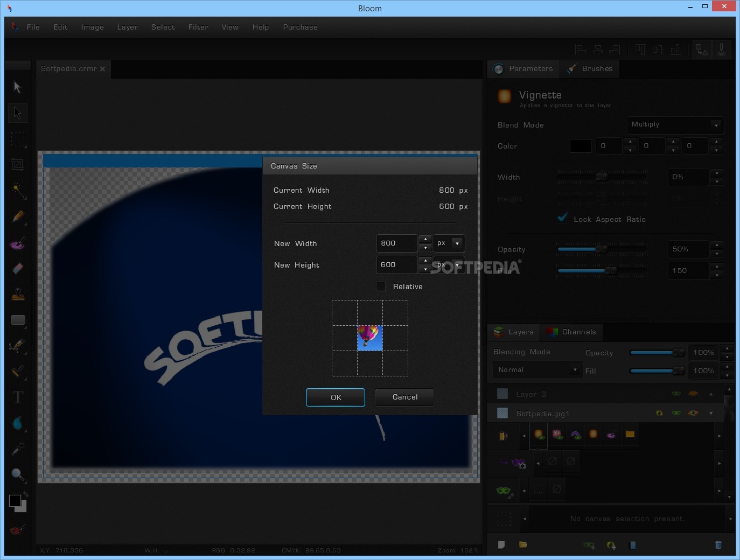Click the align top edges icon
This screenshot has height=560, width=740.
(x=640, y=50)
